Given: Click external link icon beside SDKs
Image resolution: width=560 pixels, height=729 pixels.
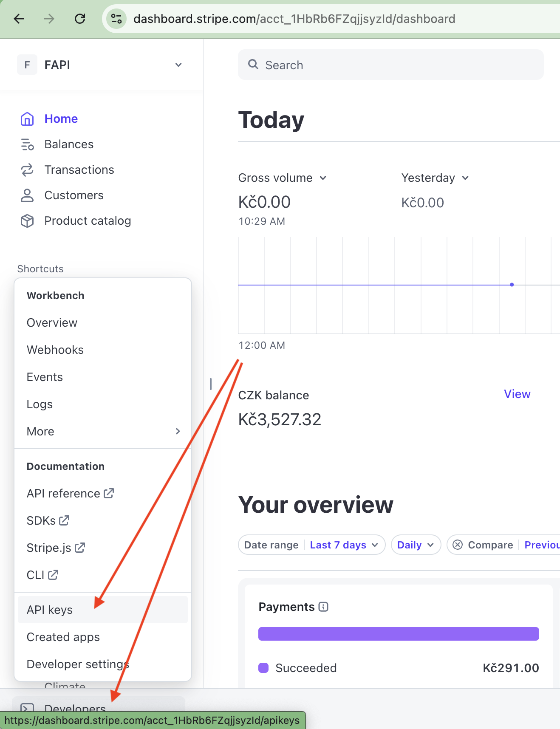Looking at the screenshot, I should (x=64, y=520).
